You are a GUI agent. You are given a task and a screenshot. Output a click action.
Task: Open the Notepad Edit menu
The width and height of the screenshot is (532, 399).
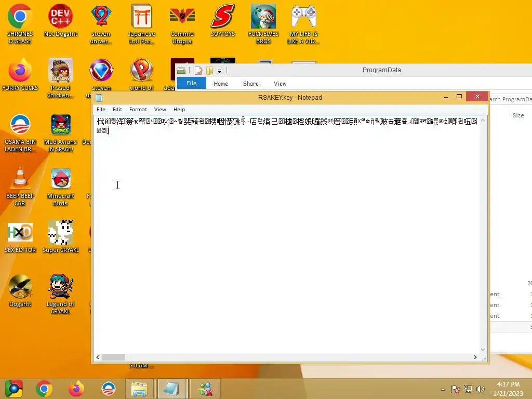point(117,109)
